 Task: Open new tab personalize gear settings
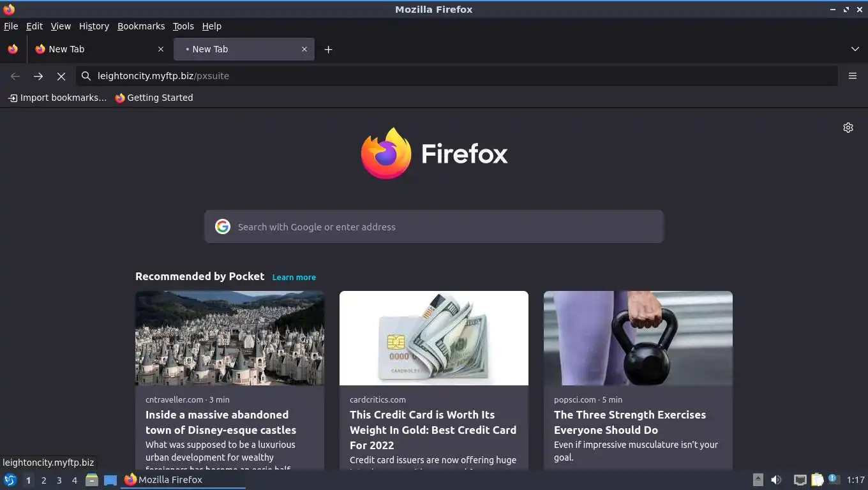(848, 128)
